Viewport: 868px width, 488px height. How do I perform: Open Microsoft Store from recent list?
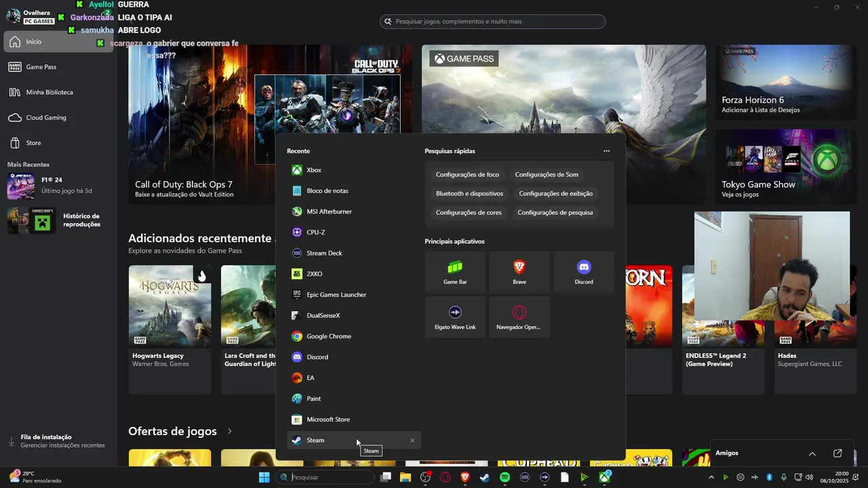[354, 420]
